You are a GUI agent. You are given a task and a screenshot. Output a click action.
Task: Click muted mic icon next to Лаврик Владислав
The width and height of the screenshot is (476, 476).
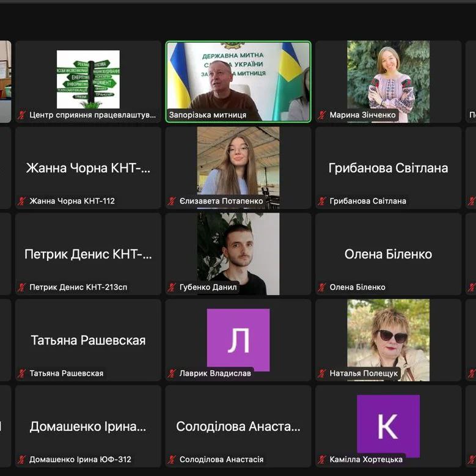click(x=172, y=373)
